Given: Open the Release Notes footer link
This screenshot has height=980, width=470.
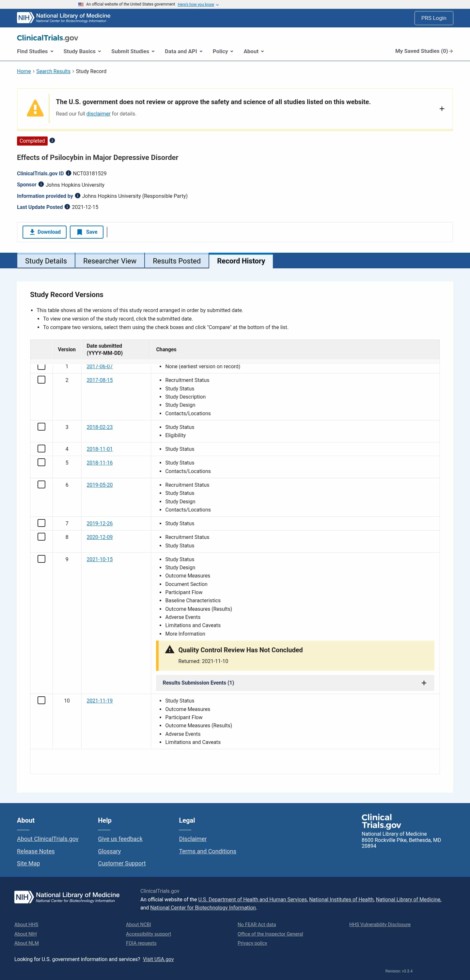Looking at the screenshot, I should tap(36, 851).
